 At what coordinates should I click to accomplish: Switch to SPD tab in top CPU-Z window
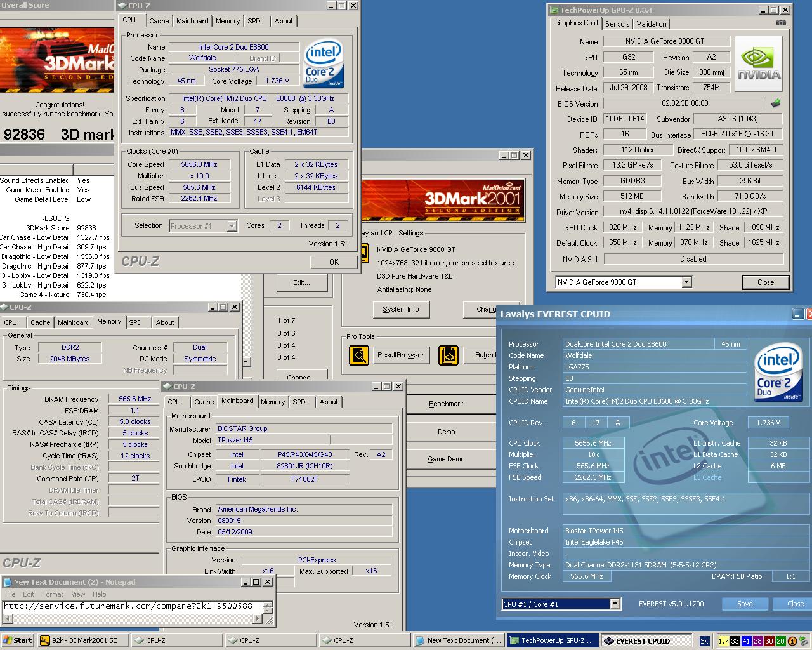tap(254, 21)
